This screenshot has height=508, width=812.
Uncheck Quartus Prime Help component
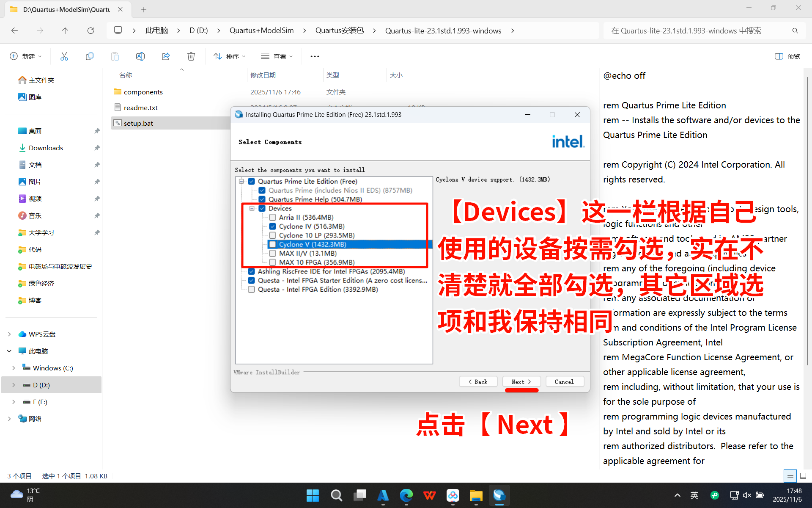pyautogui.click(x=262, y=199)
